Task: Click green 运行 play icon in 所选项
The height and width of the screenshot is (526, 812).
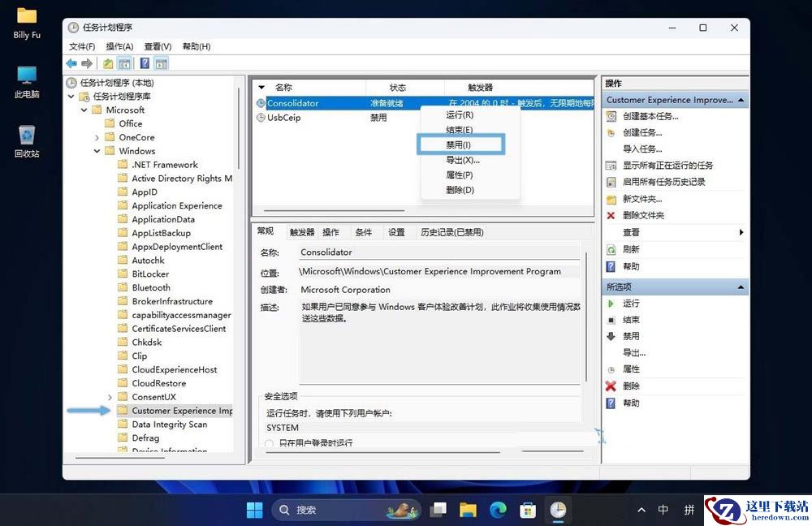Action: tap(611, 304)
